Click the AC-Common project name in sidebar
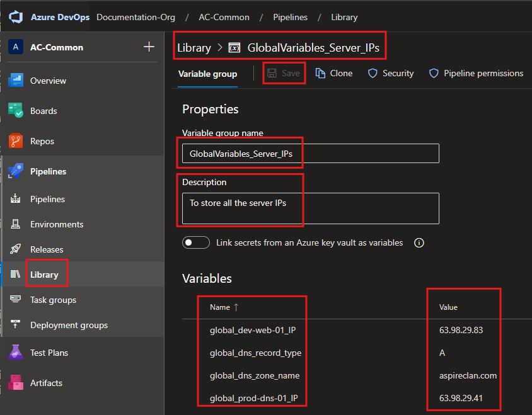The height and width of the screenshot is (415, 532). coord(57,47)
